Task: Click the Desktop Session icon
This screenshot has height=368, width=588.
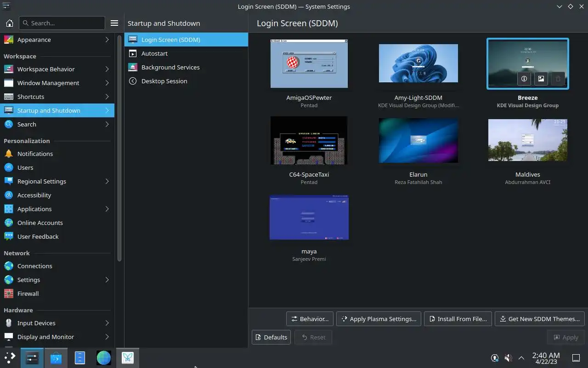Action: [x=133, y=81]
